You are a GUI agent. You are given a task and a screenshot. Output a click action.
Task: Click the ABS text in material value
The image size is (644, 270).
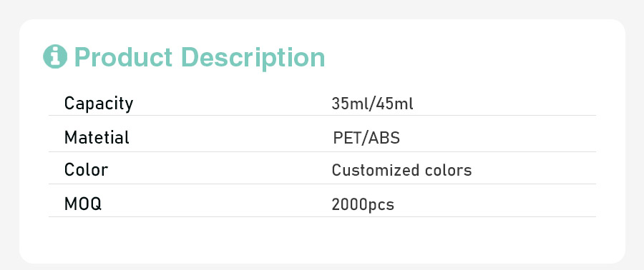coord(384,139)
